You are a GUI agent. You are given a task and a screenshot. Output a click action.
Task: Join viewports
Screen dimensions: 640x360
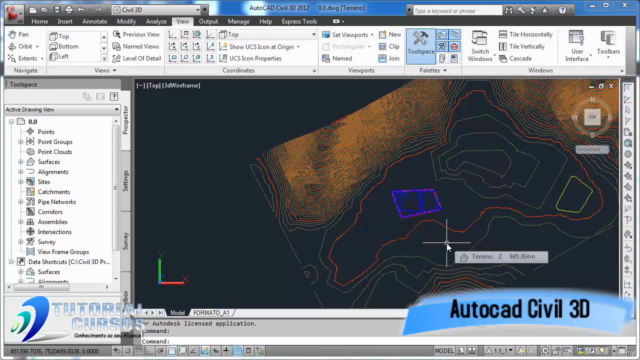(389, 58)
